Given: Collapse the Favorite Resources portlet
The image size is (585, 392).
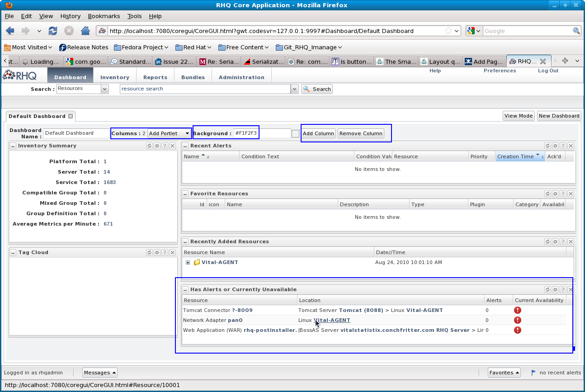Looking at the screenshot, I should [185, 194].
